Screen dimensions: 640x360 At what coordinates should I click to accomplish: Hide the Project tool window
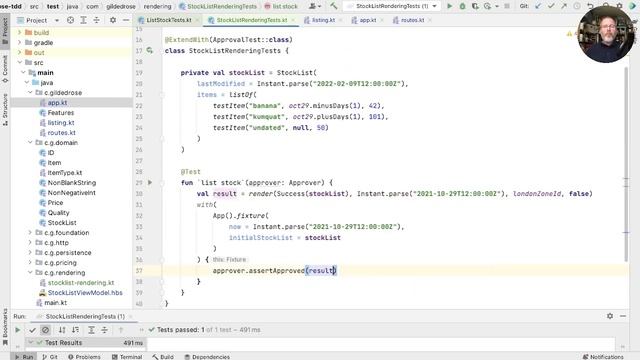coord(126,20)
